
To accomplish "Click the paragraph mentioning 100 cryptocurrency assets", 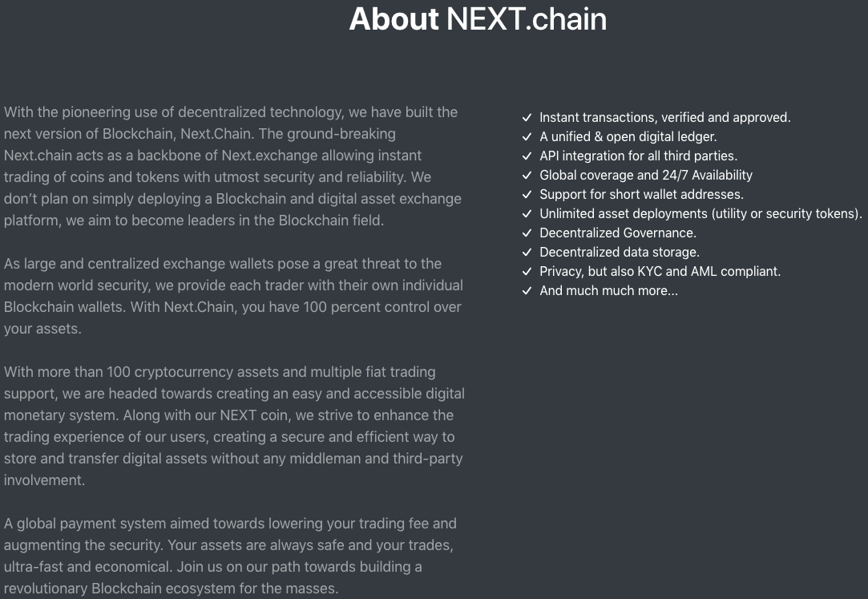I will (234, 426).
